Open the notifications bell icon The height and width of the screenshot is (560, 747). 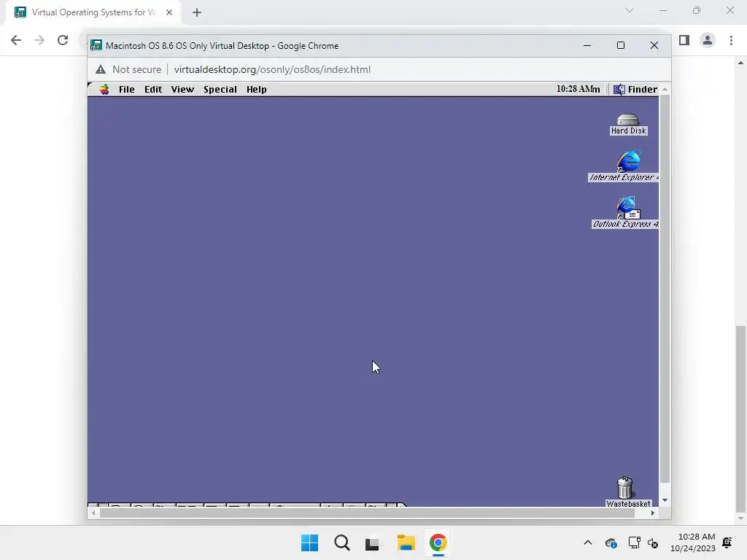(727, 542)
